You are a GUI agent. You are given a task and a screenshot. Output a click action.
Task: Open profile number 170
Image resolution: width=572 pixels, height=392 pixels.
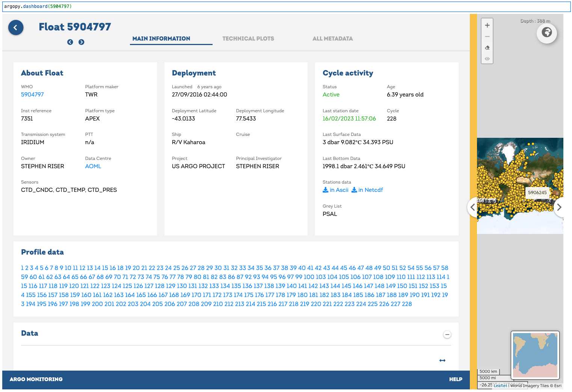point(196,295)
